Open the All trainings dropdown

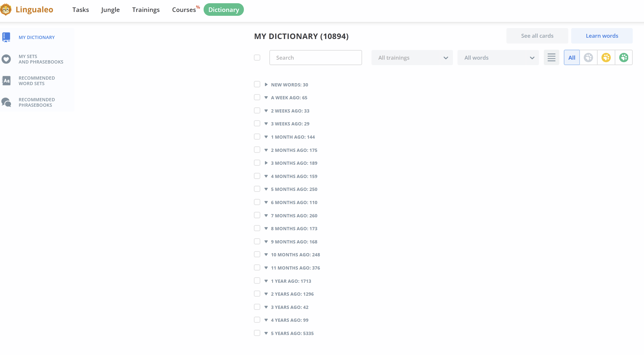(412, 57)
